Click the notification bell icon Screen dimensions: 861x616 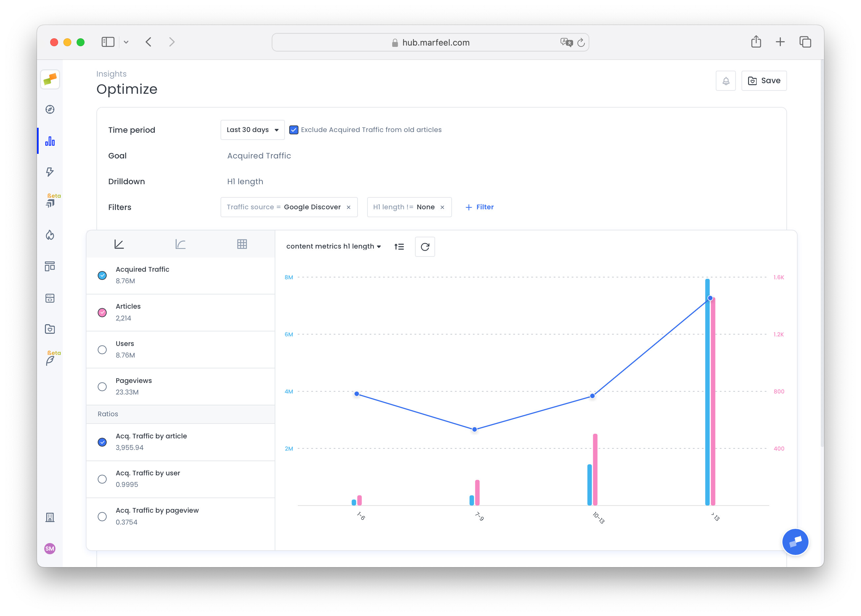(x=725, y=81)
